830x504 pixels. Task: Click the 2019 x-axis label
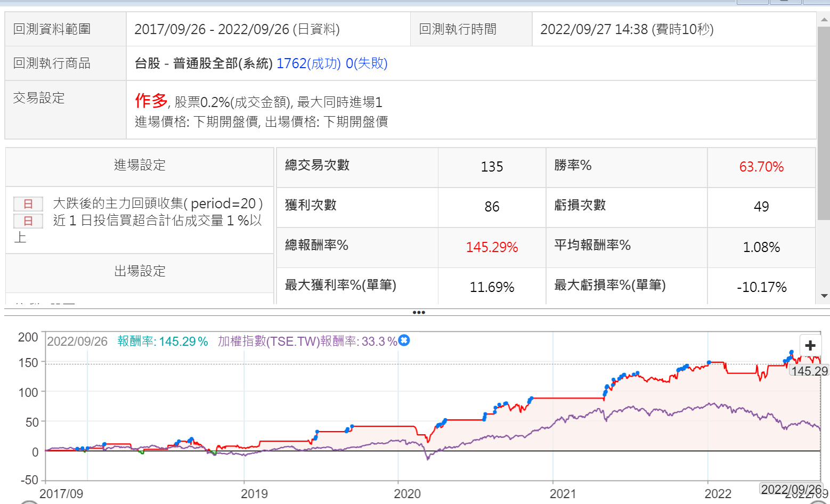(x=254, y=493)
